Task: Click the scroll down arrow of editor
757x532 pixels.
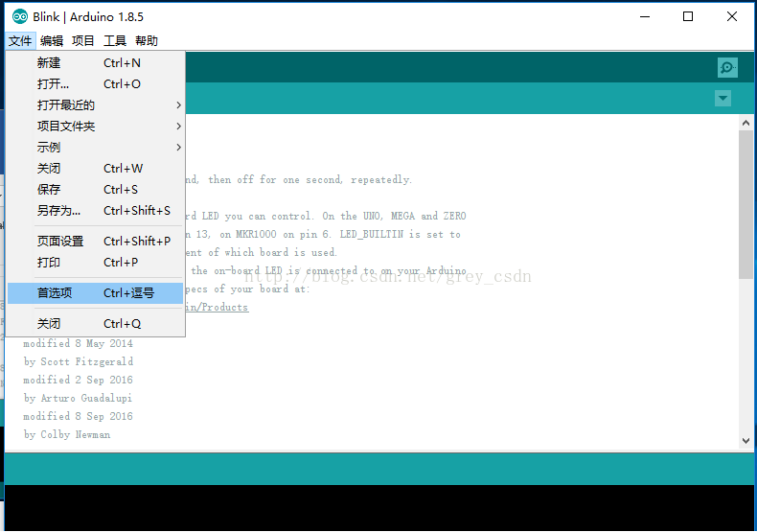Action: pyautogui.click(x=746, y=441)
